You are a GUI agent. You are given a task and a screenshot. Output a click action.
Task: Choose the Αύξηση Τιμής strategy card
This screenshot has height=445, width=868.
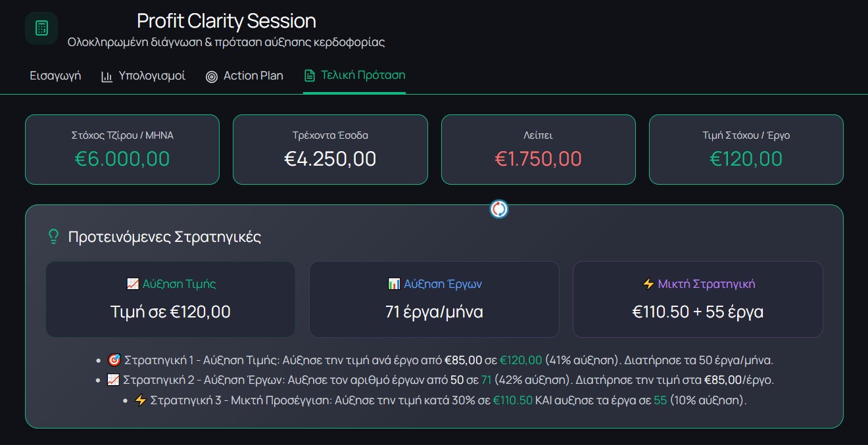[170, 299]
